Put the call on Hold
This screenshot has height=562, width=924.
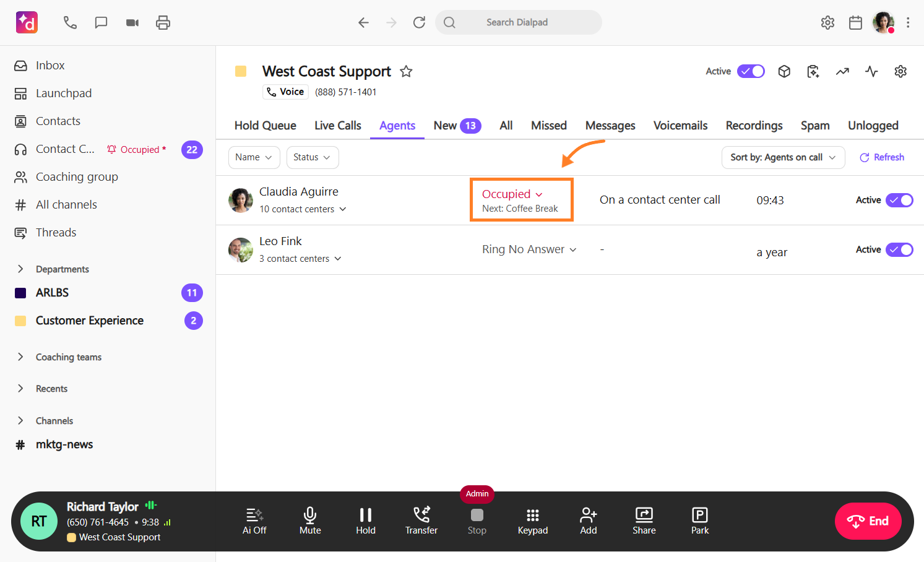click(x=366, y=521)
